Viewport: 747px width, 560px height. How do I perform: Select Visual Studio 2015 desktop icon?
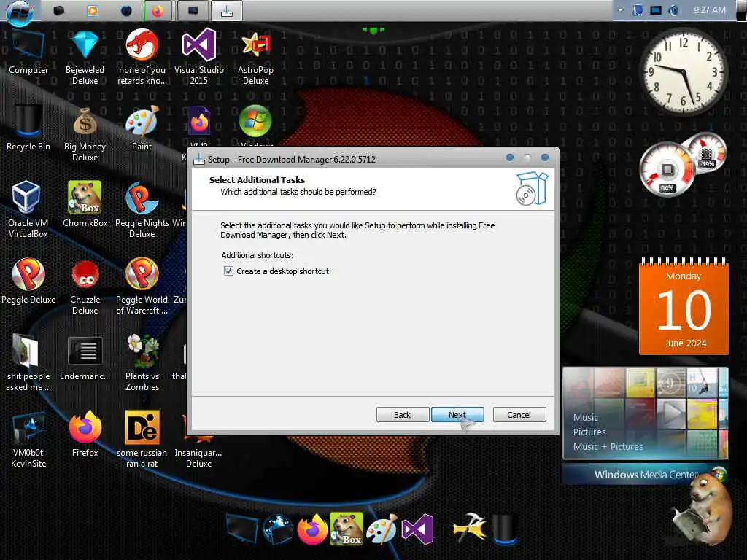point(198,57)
